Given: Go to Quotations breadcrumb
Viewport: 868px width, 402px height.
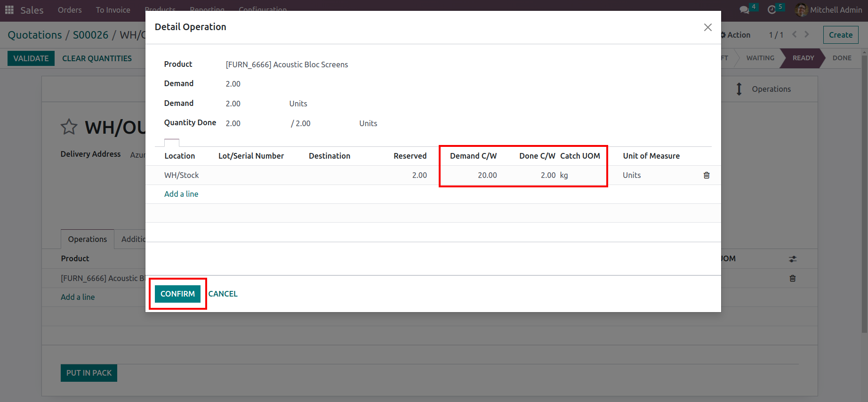Looking at the screenshot, I should point(35,35).
